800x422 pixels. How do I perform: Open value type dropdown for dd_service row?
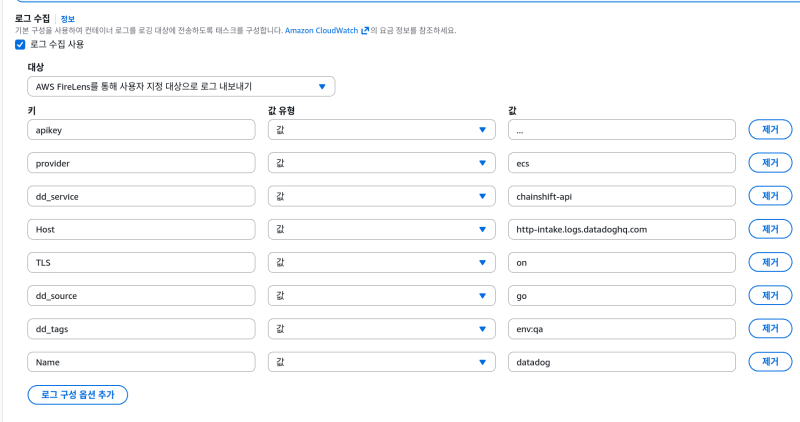(382, 195)
